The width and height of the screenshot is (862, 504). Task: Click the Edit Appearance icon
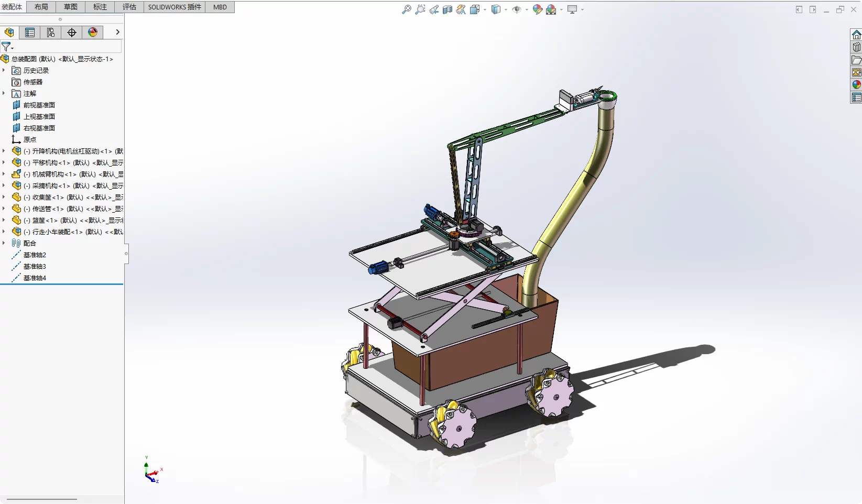(x=537, y=9)
